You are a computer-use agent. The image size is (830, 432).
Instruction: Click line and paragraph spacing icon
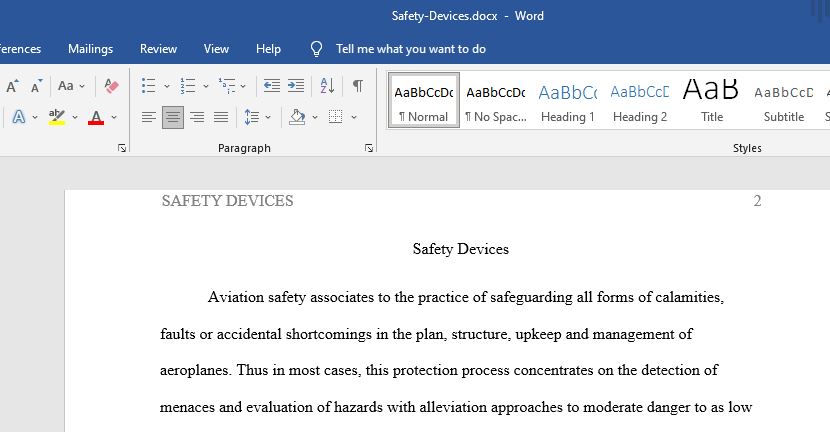click(x=251, y=117)
